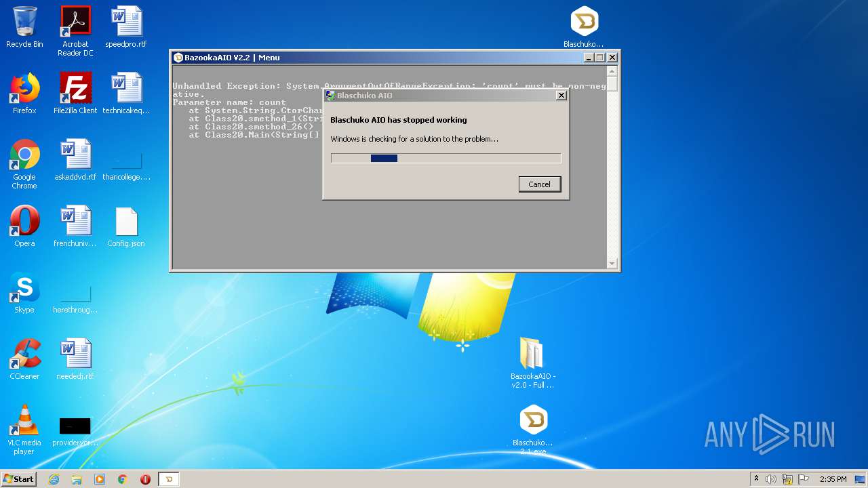The height and width of the screenshot is (488, 868).
Task: Select frenchuniv document icon
Action: click(x=75, y=226)
